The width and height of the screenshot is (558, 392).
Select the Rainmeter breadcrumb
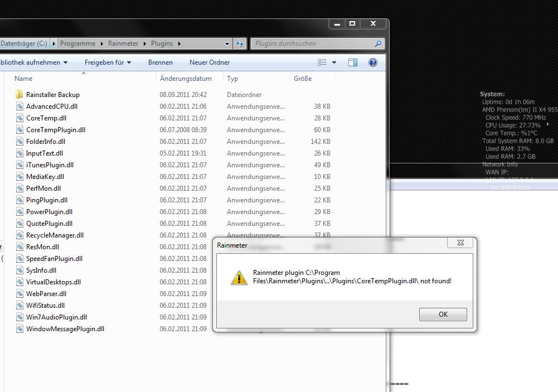(123, 43)
